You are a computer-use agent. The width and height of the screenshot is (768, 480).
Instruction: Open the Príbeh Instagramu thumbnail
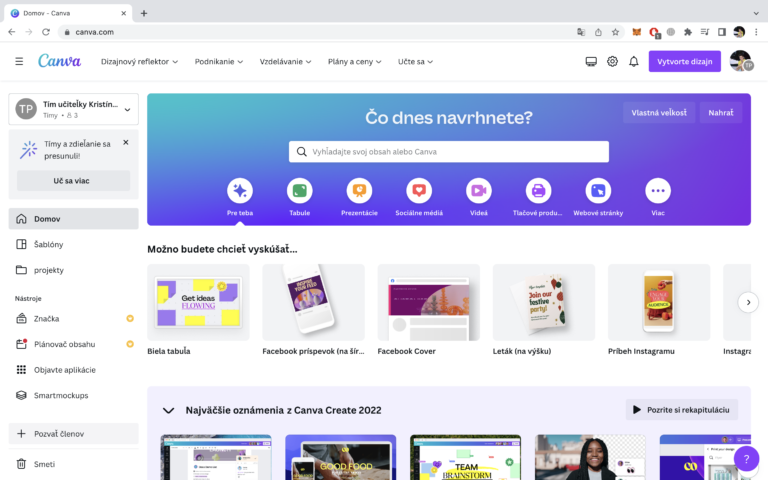(x=659, y=302)
